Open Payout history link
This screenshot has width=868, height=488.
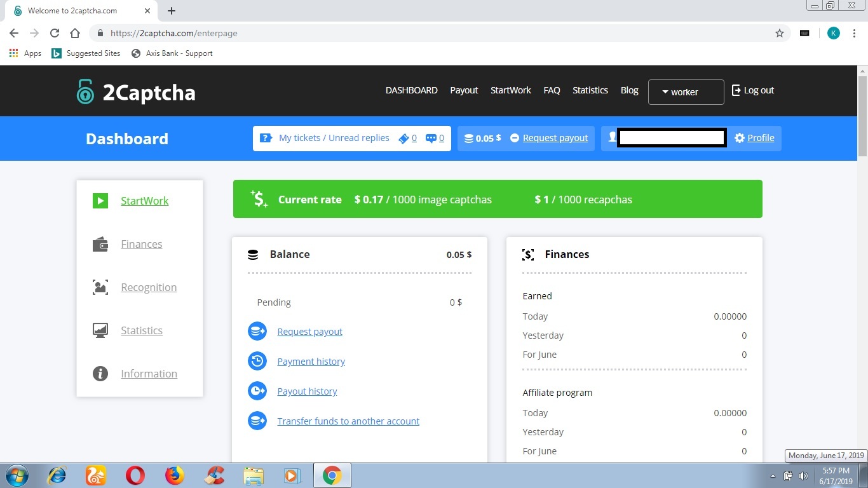pyautogui.click(x=308, y=391)
